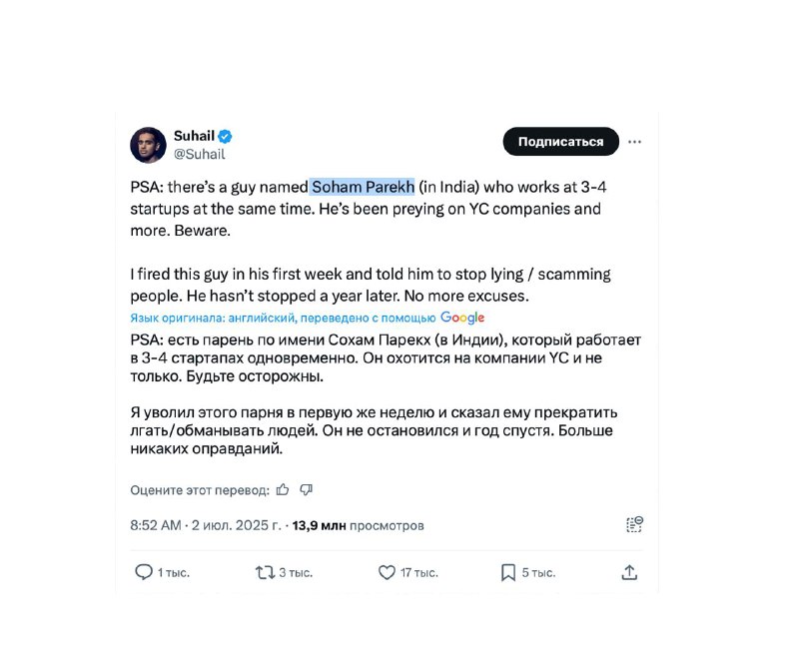Rate translation with thumbs down icon

(306, 489)
